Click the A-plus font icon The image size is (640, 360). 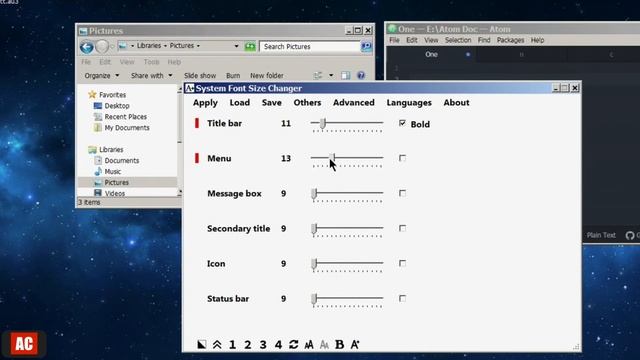[355, 344]
